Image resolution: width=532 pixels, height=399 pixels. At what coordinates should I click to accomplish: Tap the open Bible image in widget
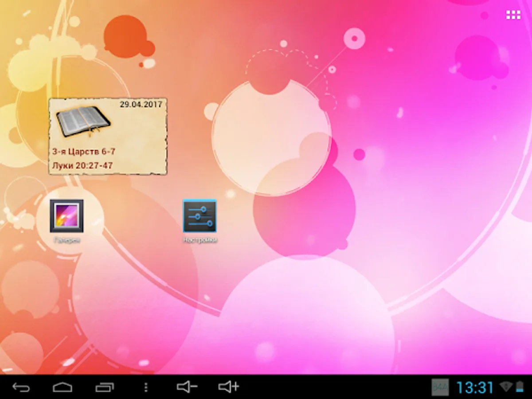tap(83, 121)
